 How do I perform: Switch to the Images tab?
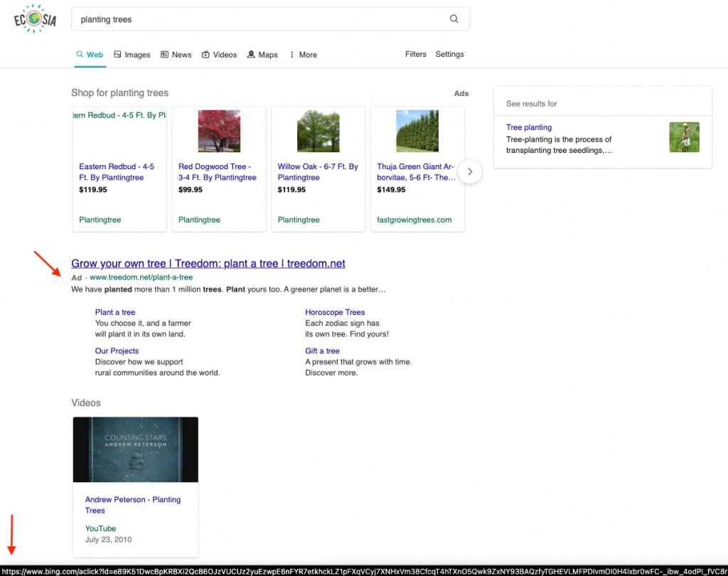(132, 54)
